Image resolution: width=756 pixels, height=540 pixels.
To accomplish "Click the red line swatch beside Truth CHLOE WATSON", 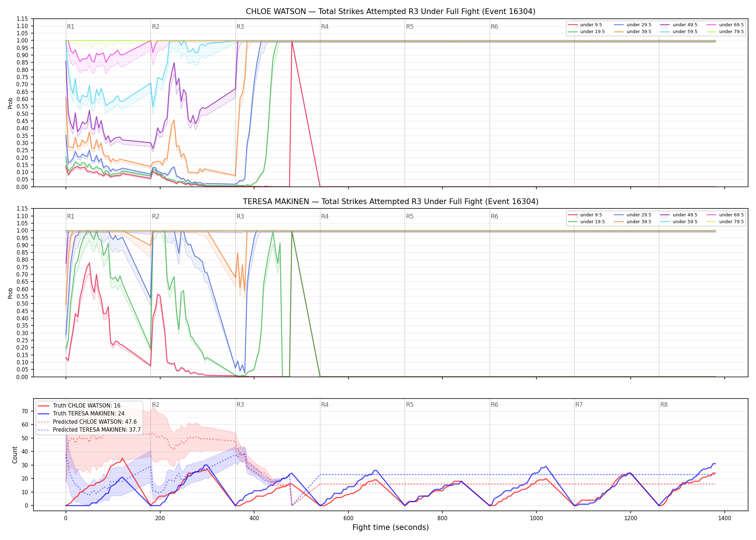I will click(44, 406).
